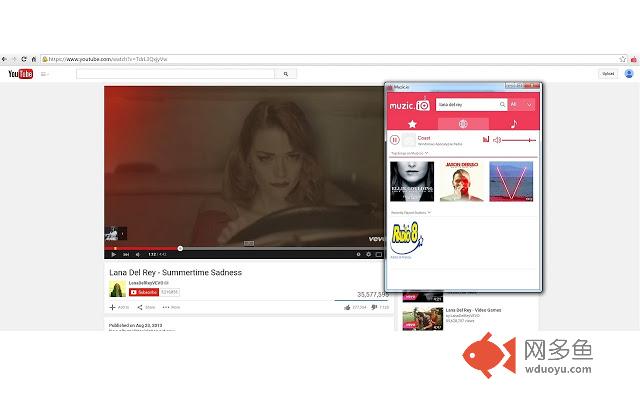Image resolution: width=640 pixels, height=400 pixels.
Task: Open the Maroon 5 V album cover
Action: pyautogui.click(x=511, y=181)
